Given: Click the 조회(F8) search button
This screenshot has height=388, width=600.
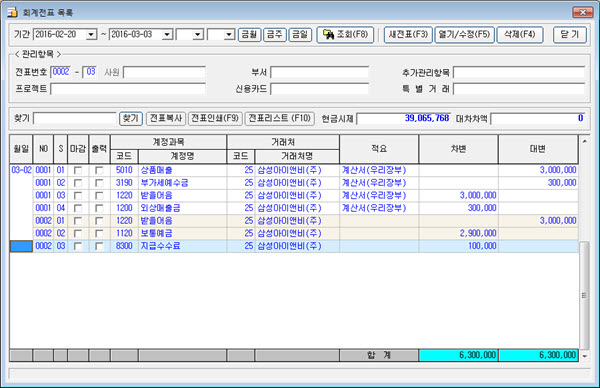Looking at the screenshot, I should click(x=345, y=35).
